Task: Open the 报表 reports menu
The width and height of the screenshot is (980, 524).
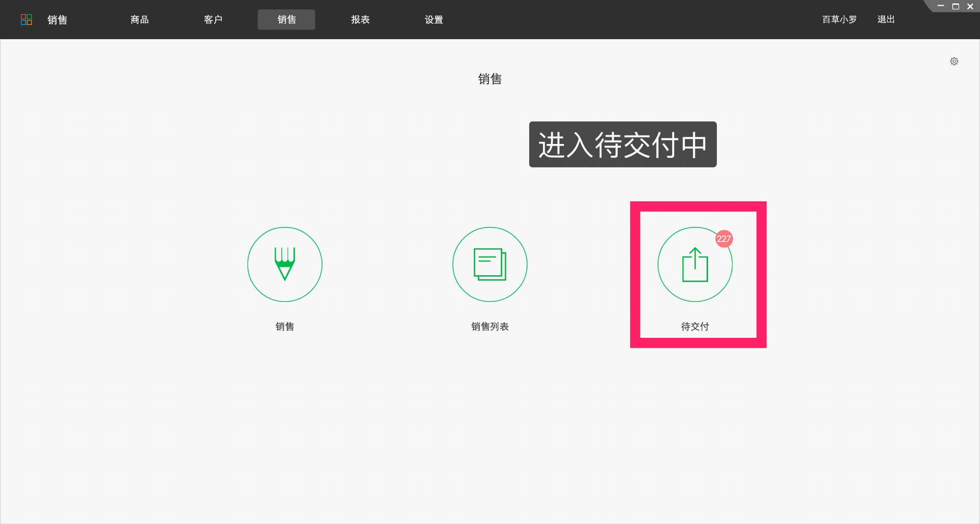Action: pos(360,20)
